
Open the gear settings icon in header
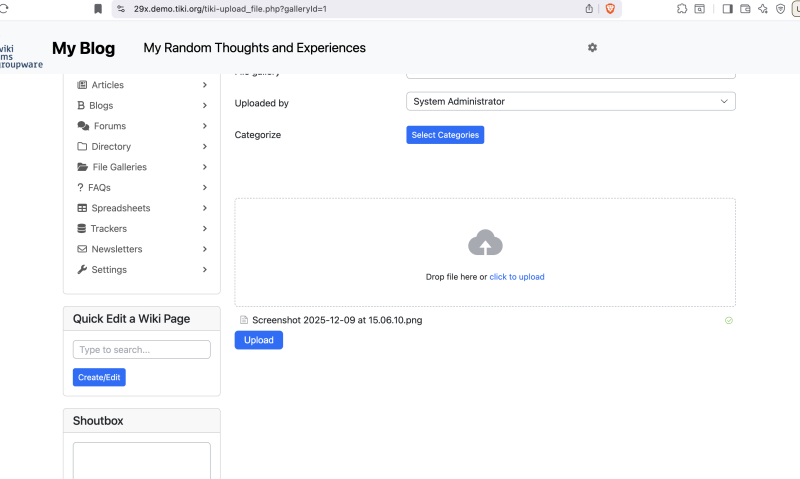592,47
